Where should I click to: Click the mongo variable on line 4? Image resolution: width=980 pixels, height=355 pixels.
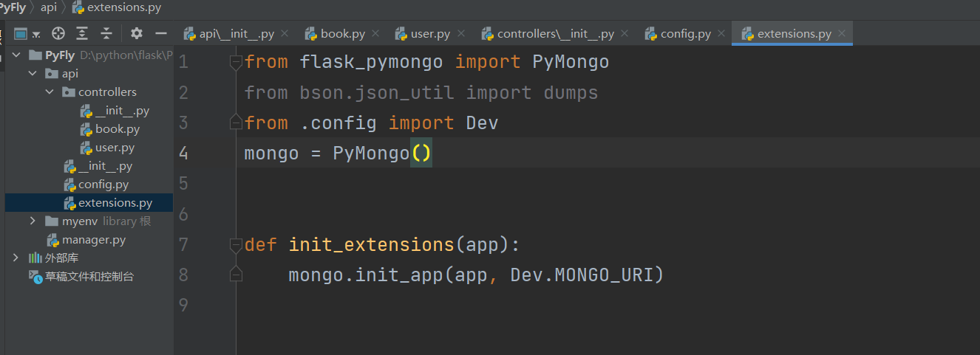[x=271, y=154]
